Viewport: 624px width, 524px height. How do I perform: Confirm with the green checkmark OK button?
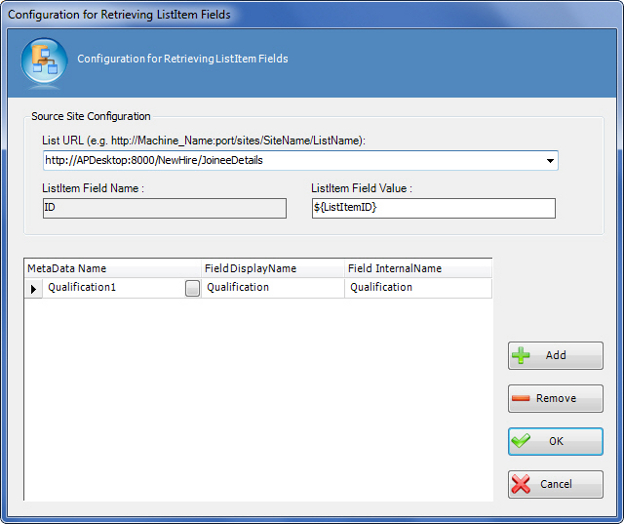coord(555,441)
